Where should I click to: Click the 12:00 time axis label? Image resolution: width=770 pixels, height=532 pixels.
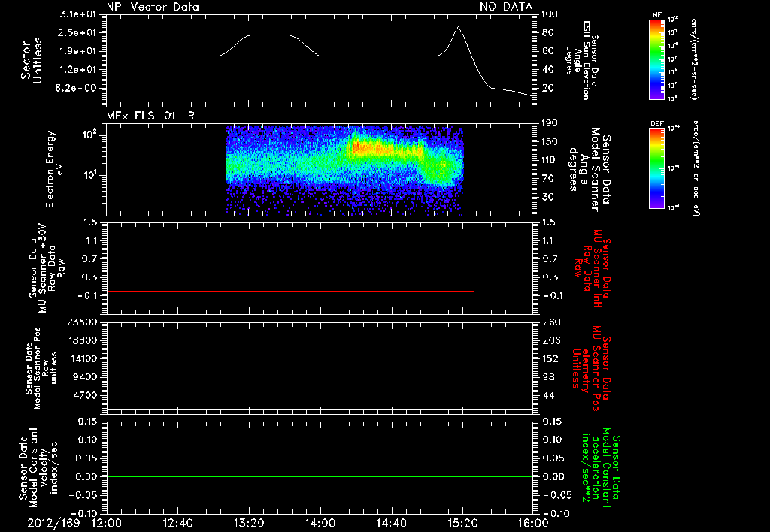(107, 524)
